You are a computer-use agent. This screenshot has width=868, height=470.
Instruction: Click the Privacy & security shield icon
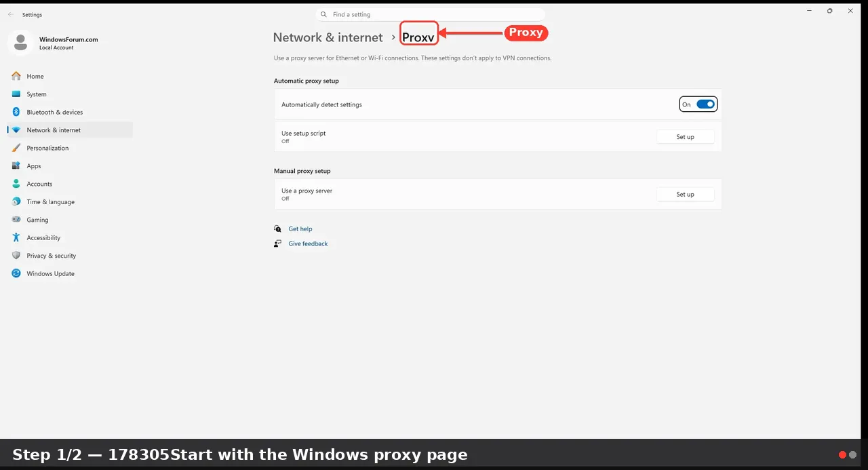click(16, 256)
